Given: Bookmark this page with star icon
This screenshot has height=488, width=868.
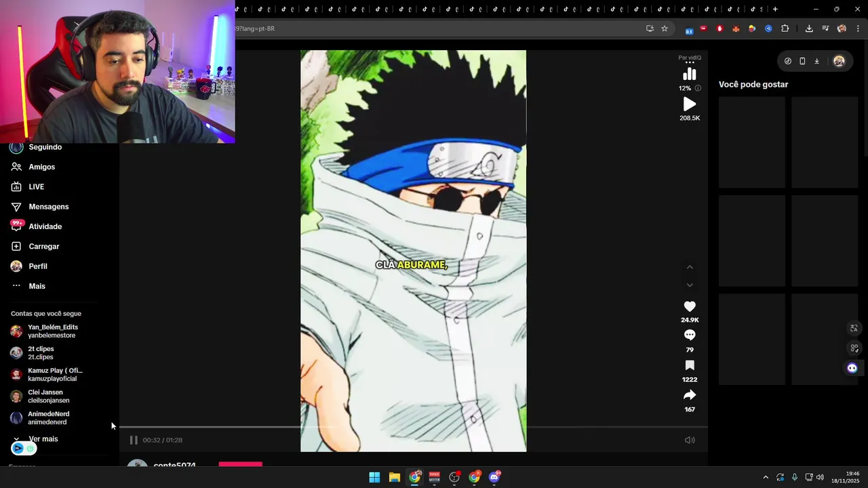Looking at the screenshot, I should tap(665, 28).
